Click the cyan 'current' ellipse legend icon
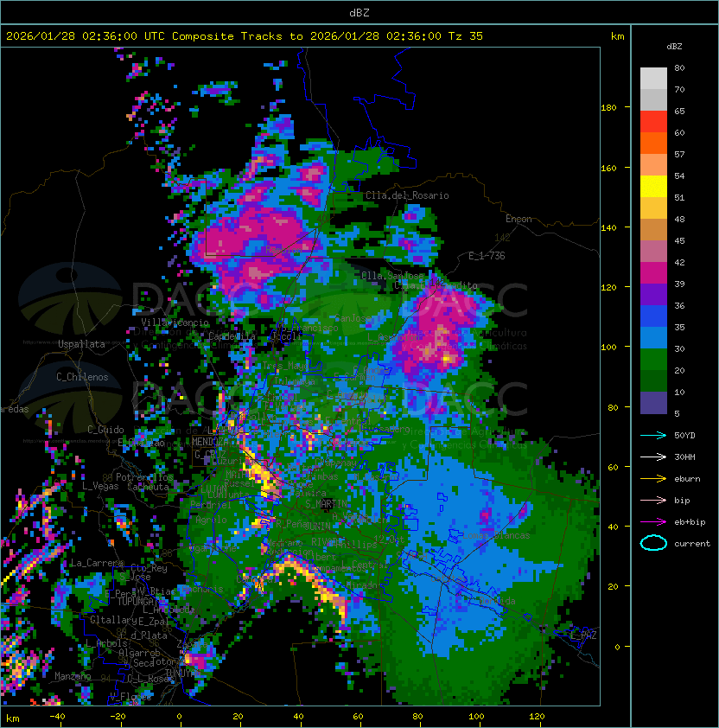Viewport: 719px width, 728px height. point(653,543)
